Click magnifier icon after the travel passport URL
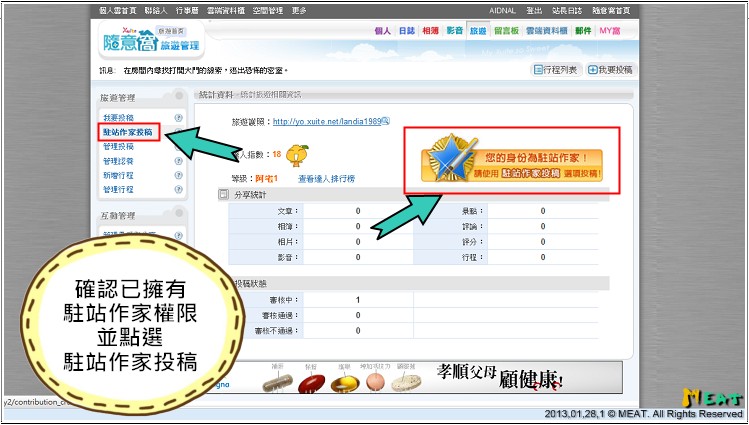The image size is (749, 425). pyautogui.click(x=386, y=121)
